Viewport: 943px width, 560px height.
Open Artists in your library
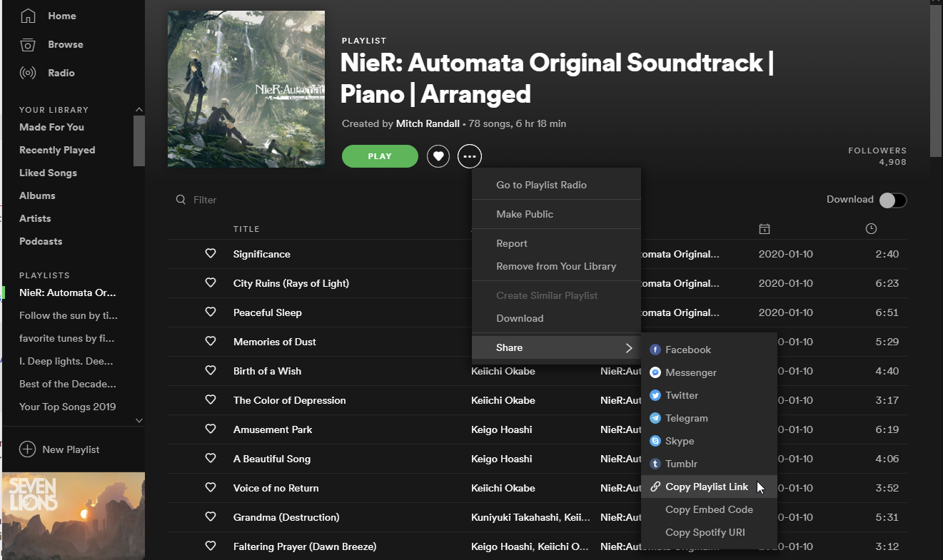pyautogui.click(x=35, y=218)
